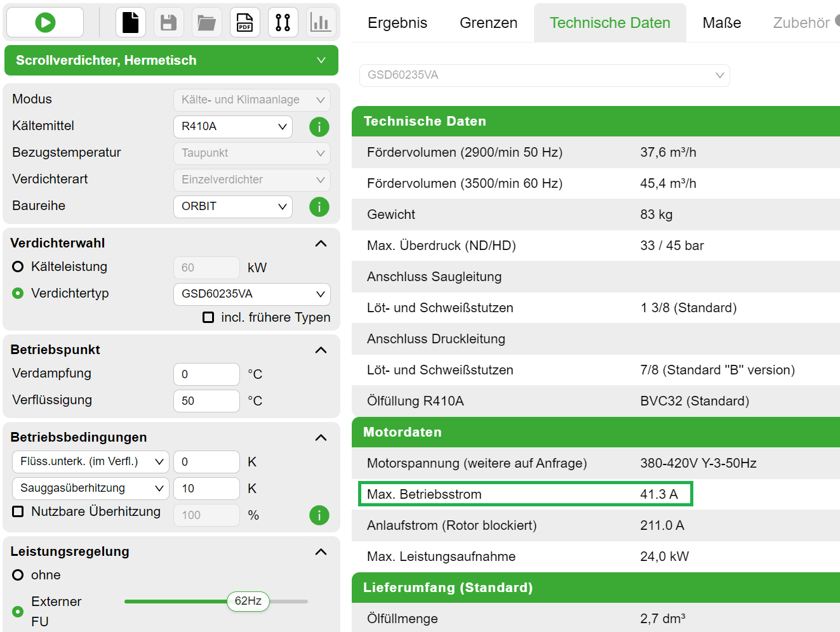Start the calculation with the green play button

[44, 22]
